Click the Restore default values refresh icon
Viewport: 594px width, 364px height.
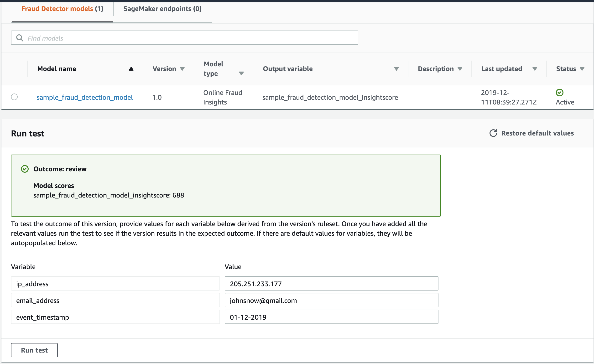pos(493,133)
